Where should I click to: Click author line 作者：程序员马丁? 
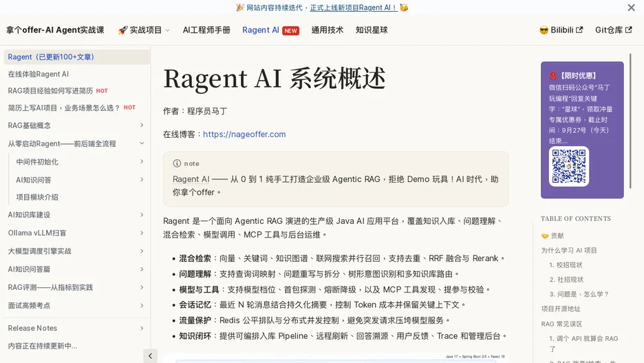pos(195,111)
